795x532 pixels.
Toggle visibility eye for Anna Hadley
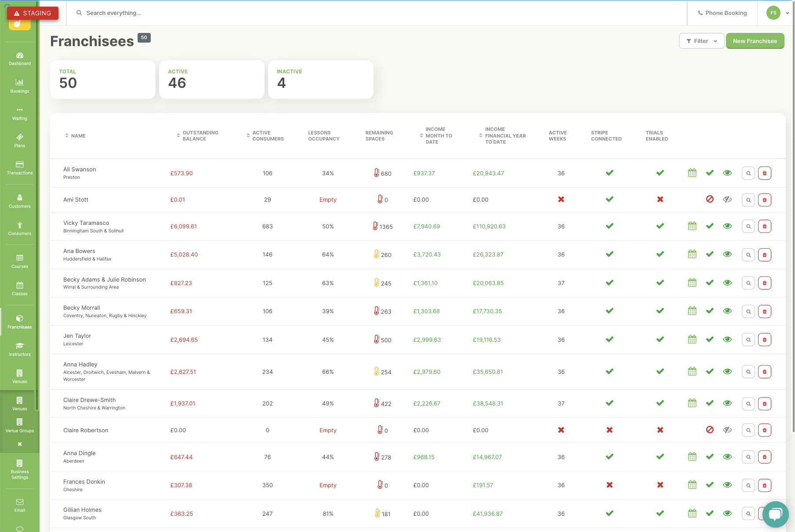(727, 372)
